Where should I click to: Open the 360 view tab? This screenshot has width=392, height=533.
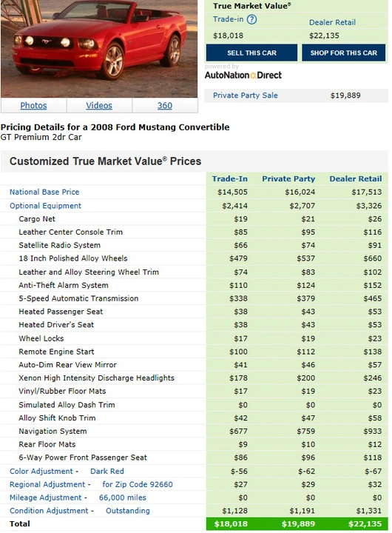[165, 105]
